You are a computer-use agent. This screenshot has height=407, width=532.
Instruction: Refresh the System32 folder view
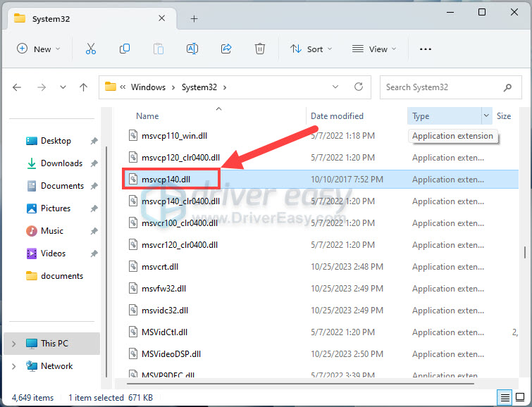click(359, 87)
